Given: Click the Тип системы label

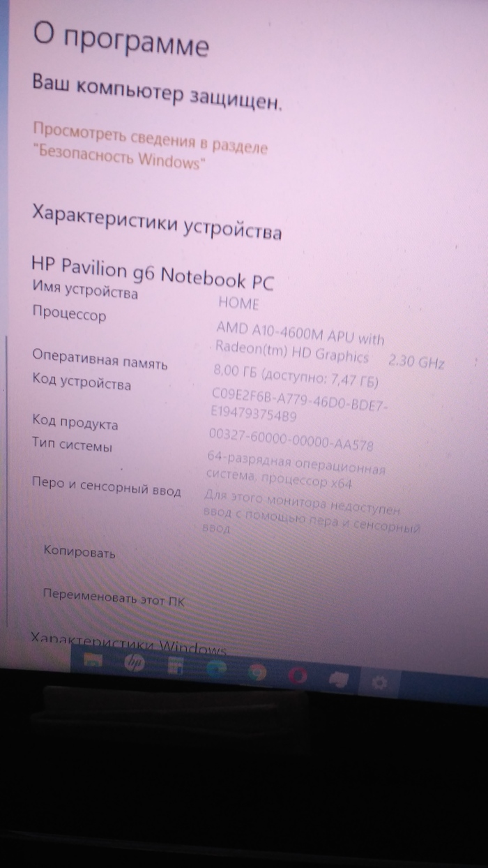Looking at the screenshot, I should tap(72, 444).
